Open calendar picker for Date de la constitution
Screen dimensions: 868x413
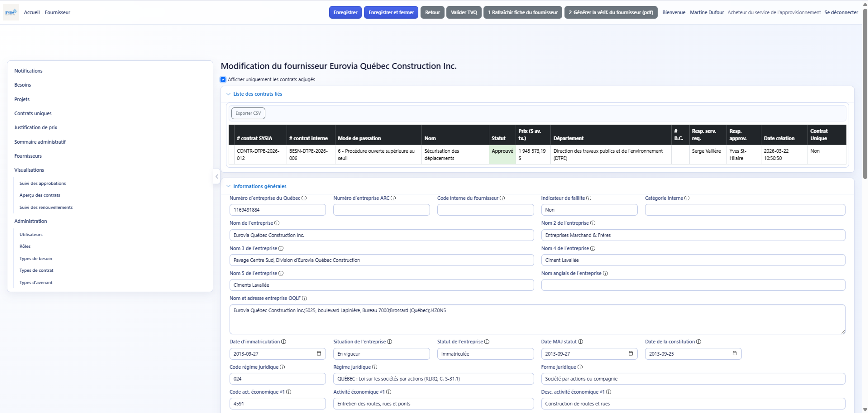point(735,354)
